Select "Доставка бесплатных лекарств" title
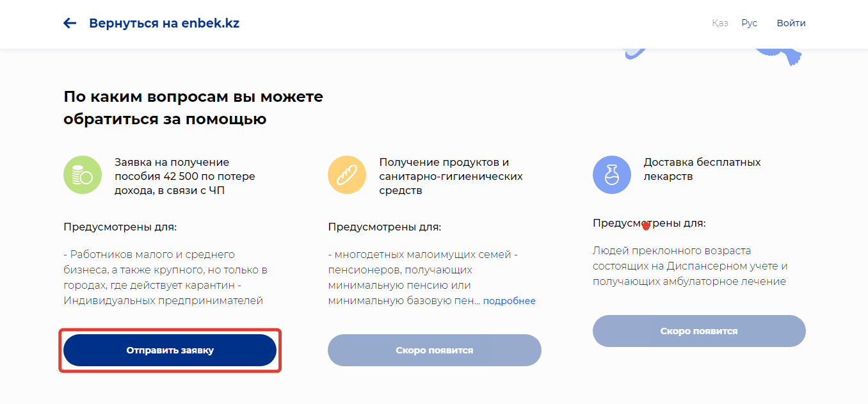The image size is (868, 404). coord(702,169)
